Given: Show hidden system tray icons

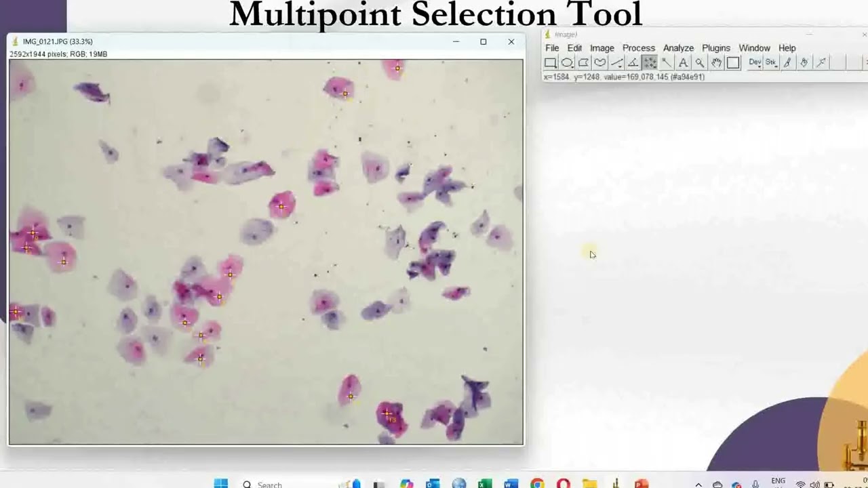Looking at the screenshot, I should point(698,485).
